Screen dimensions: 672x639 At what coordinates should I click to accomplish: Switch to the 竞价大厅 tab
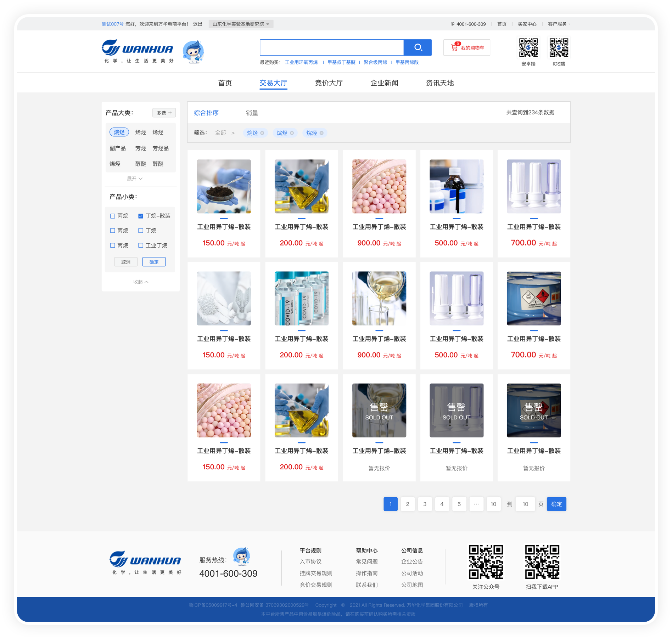pyautogui.click(x=329, y=83)
